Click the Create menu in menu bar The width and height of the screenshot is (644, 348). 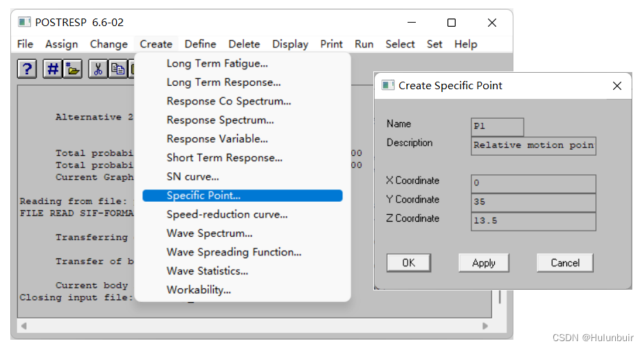tap(156, 44)
